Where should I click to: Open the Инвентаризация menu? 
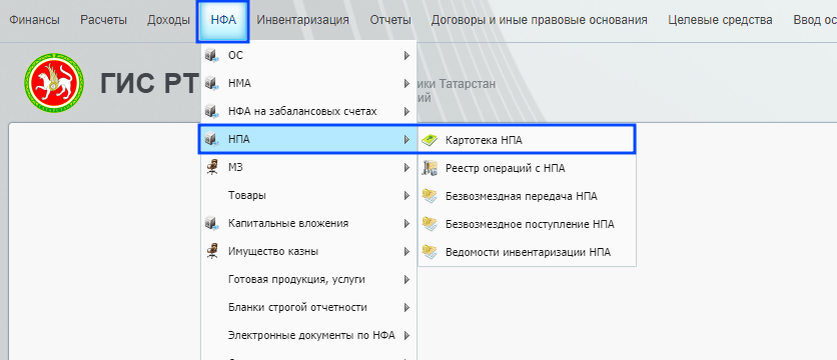point(303,20)
